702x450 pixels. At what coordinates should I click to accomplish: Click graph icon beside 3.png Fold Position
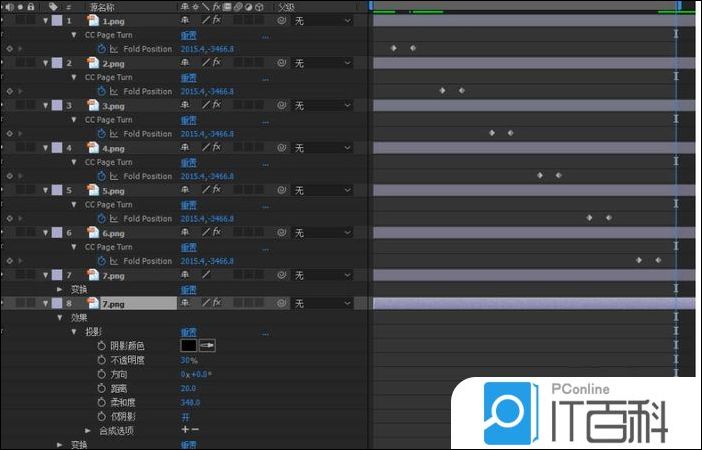tap(114, 133)
